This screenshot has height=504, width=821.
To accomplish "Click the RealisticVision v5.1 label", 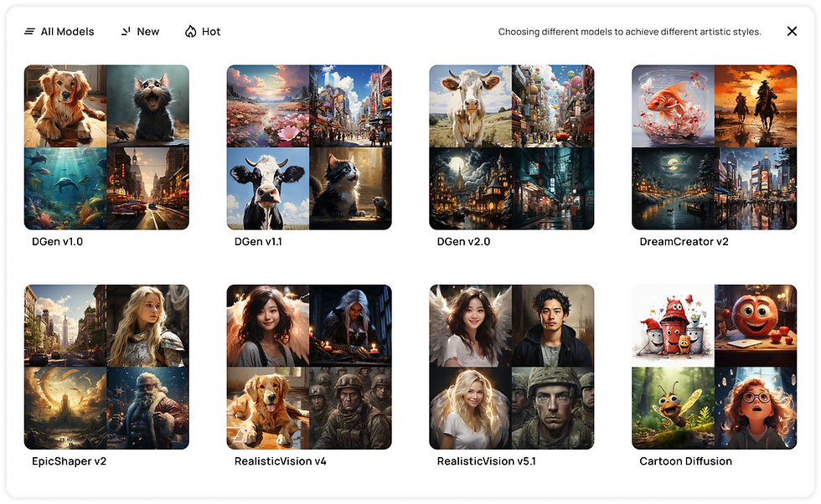I will point(487,461).
